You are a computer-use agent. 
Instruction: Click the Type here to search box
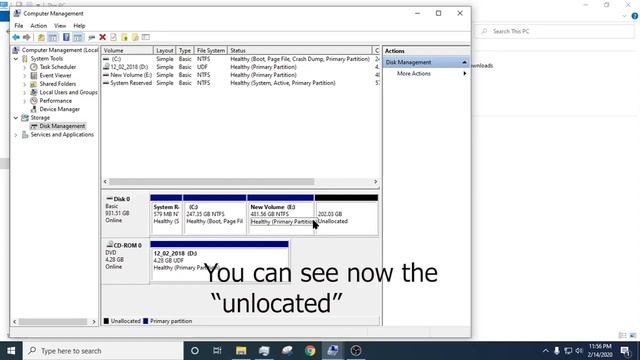(x=103, y=351)
